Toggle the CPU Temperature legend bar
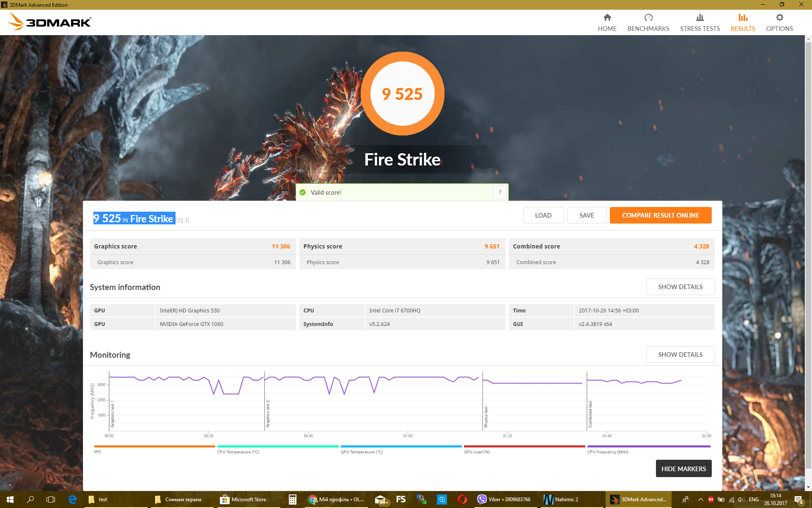The image size is (812, 508). (x=278, y=446)
